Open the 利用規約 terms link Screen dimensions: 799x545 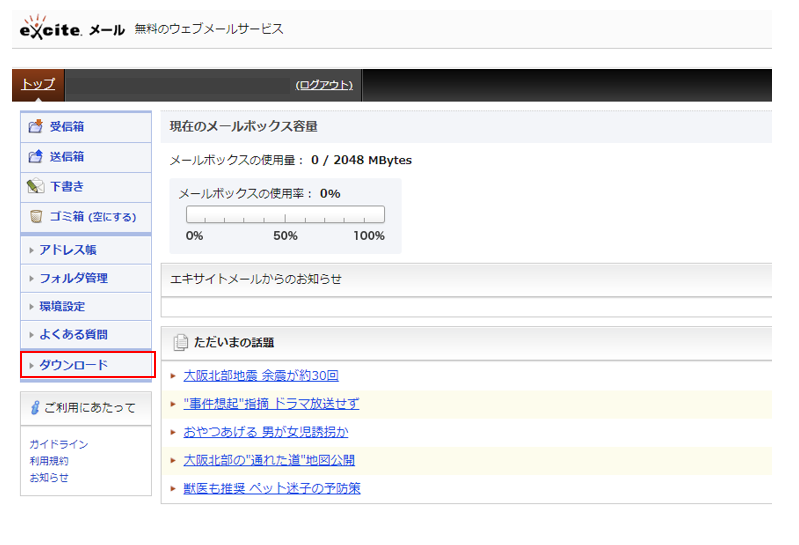[x=49, y=461]
